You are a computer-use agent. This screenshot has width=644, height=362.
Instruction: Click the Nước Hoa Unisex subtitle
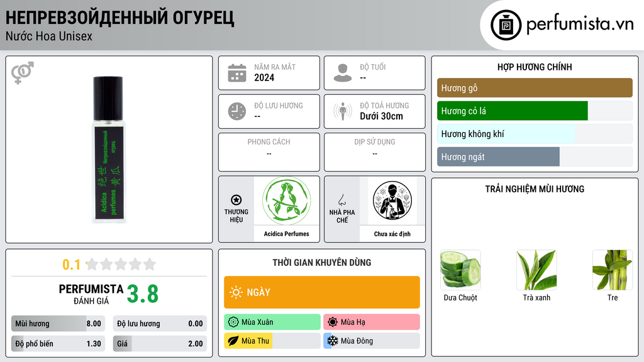pyautogui.click(x=49, y=36)
